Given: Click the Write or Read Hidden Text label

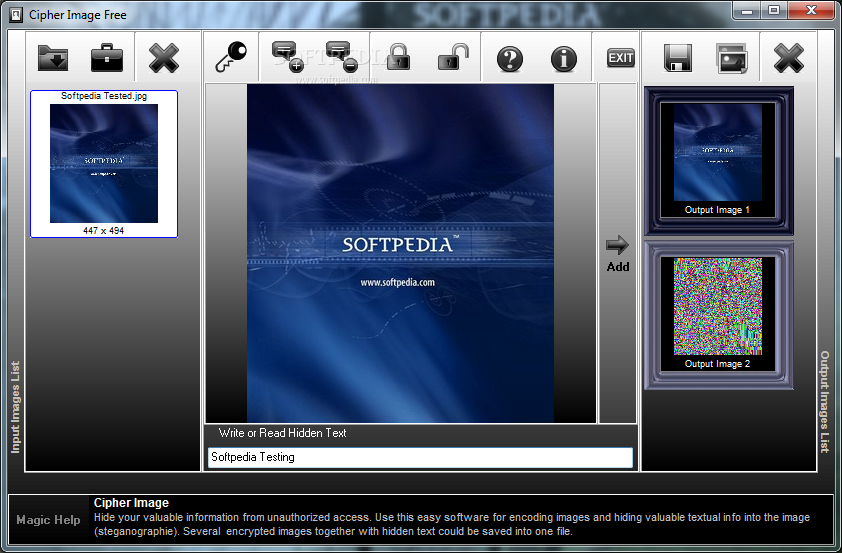Looking at the screenshot, I should [282, 433].
